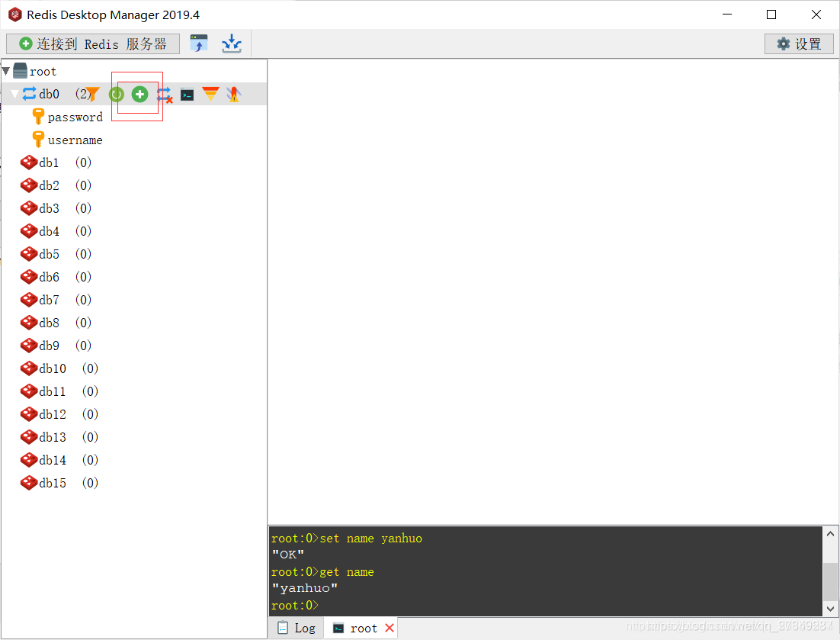Close the root console tab

[390, 629]
